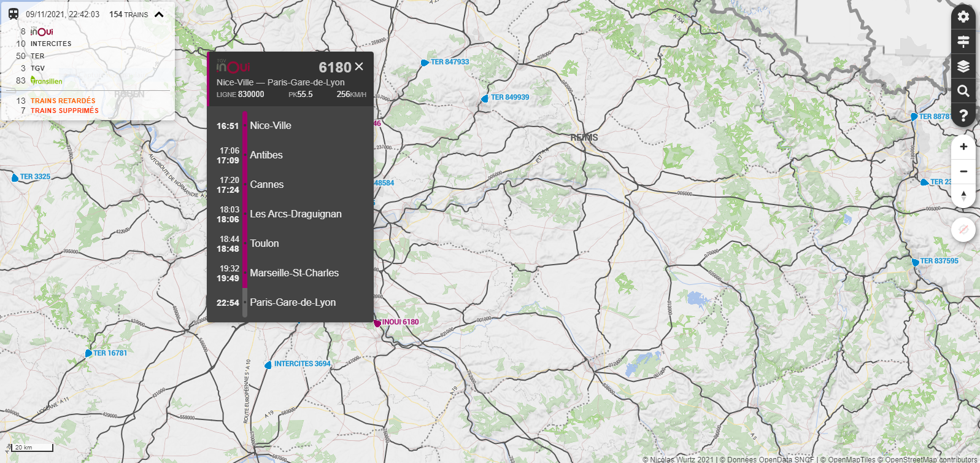Click the Cannes stop in timetable
This screenshot has height=463, width=980.
[x=267, y=184]
